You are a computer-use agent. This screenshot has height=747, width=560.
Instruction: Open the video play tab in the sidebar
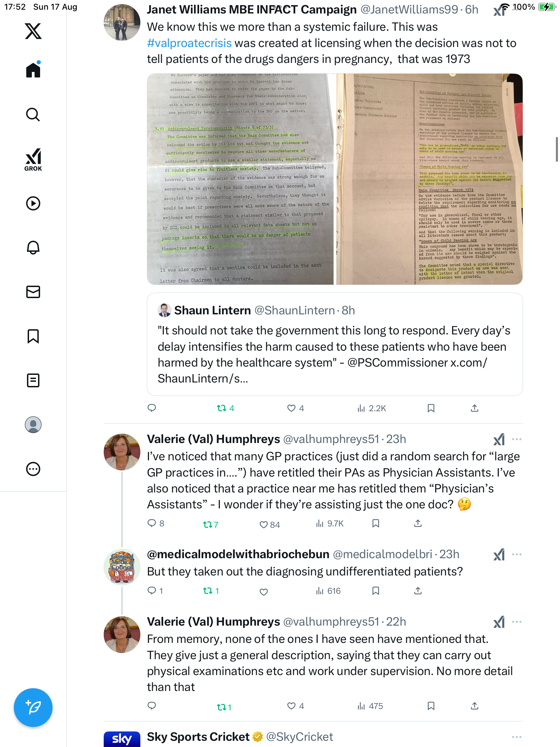33,203
